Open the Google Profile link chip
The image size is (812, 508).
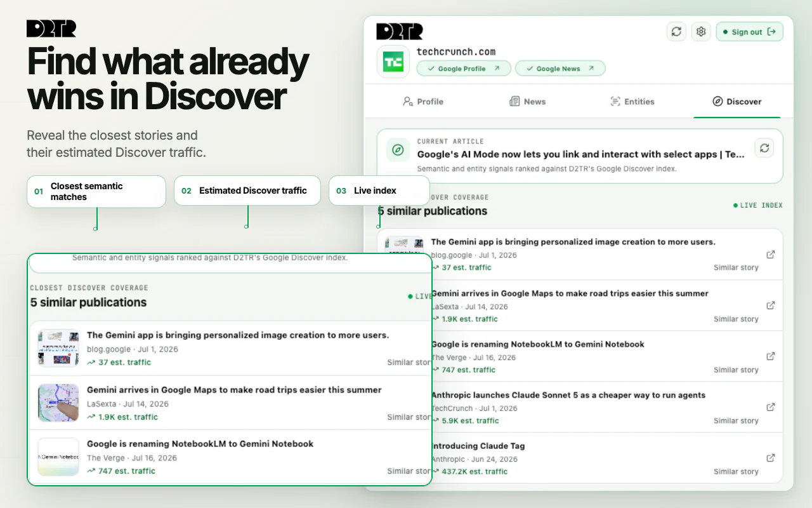[464, 69]
